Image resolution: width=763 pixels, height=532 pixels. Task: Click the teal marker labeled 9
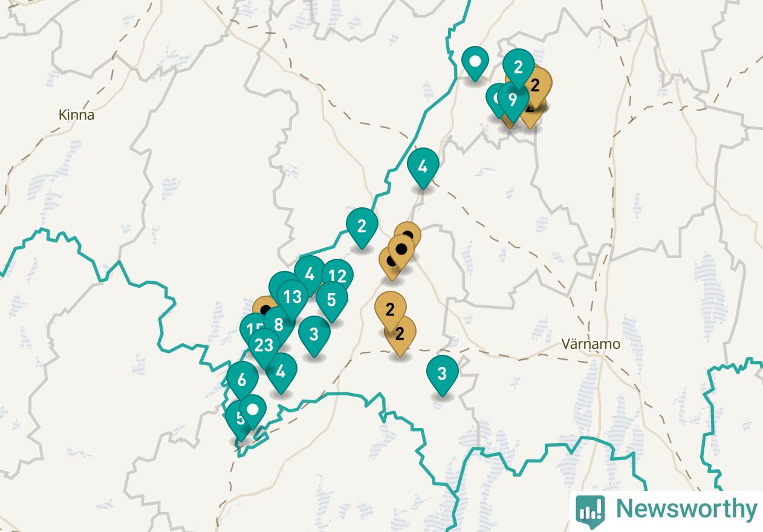pos(513,100)
